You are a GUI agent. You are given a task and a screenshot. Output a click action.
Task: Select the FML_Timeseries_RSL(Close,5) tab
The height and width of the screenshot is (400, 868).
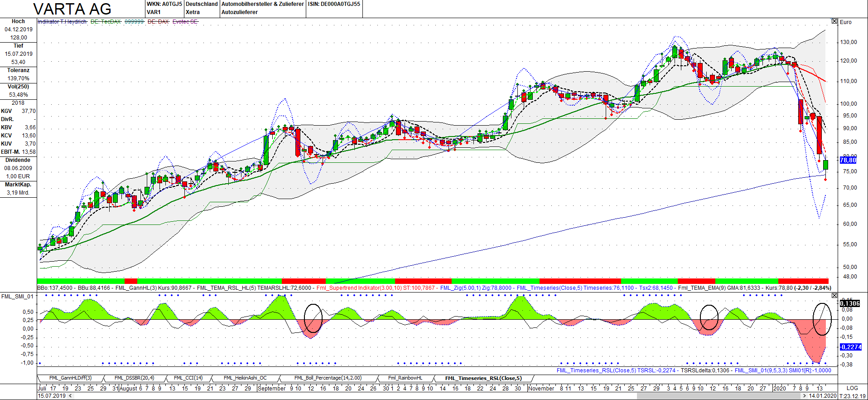point(483,378)
